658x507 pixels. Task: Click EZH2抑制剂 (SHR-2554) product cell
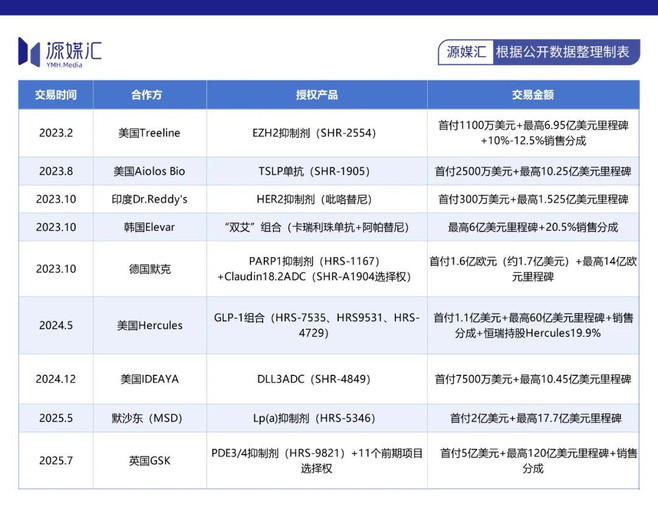(317, 133)
